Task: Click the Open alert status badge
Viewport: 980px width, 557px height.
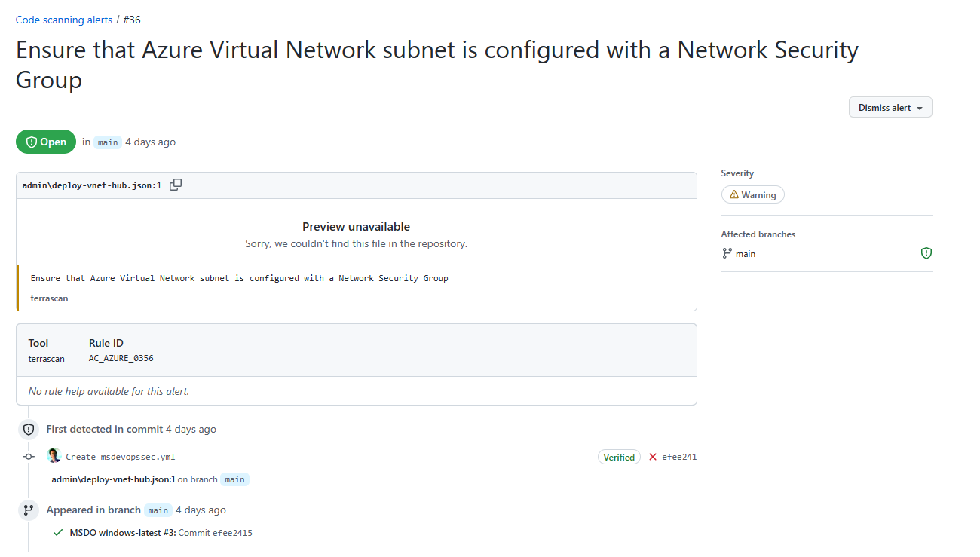Action: point(46,141)
